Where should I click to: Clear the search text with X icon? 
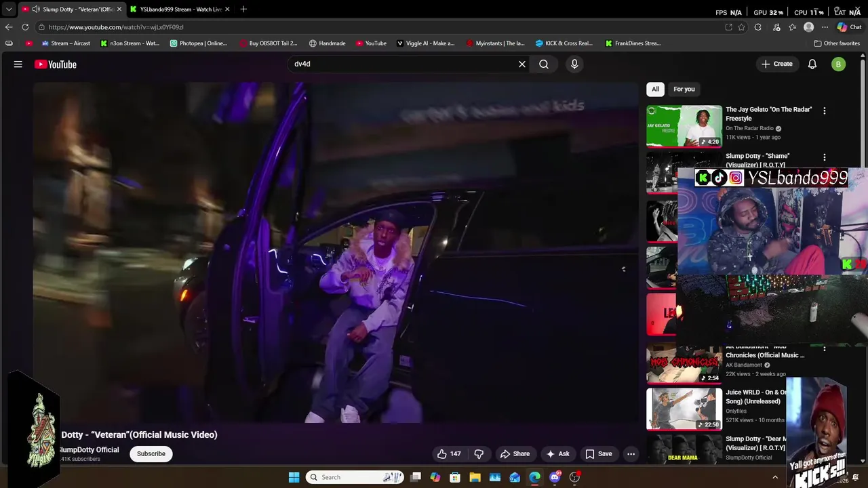522,64
